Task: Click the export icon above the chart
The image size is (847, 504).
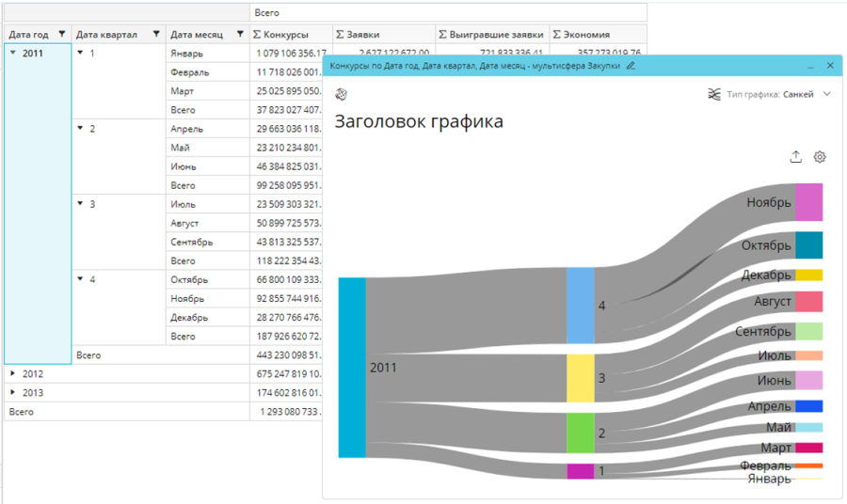Action: pyautogui.click(x=795, y=157)
